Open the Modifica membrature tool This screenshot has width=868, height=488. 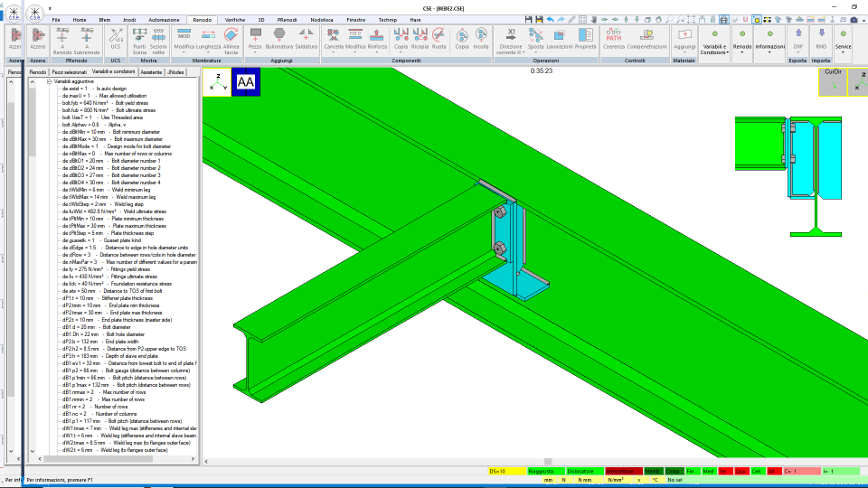pos(184,39)
